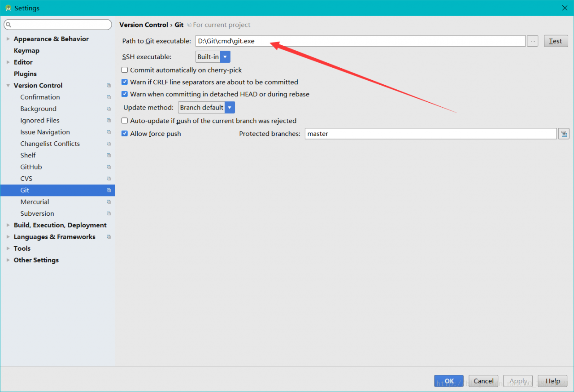
Task: Click the project-scope icon on the Subversion row
Action: pos(109,213)
